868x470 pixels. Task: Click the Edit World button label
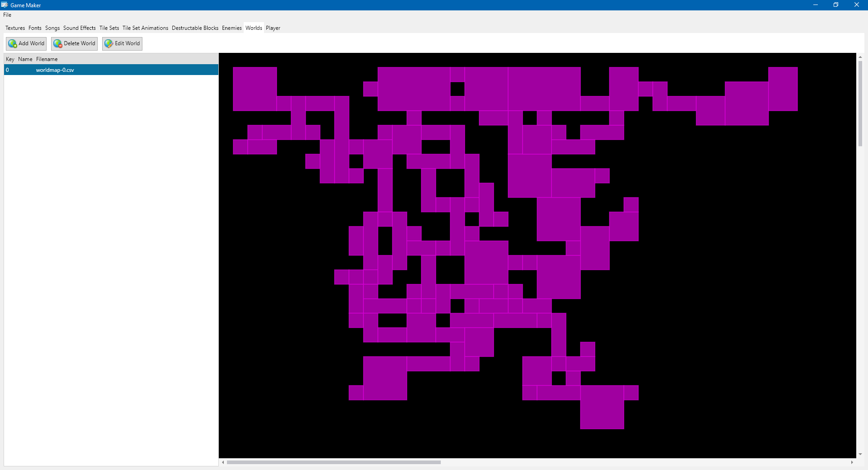click(x=127, y=43)
